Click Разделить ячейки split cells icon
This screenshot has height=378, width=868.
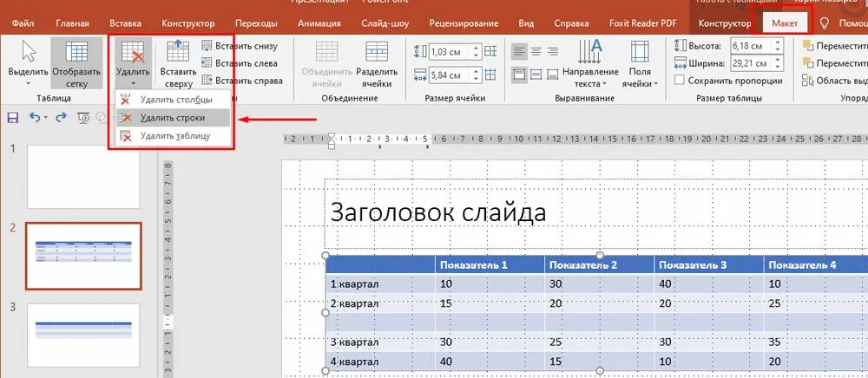click(x=377, y=52)
